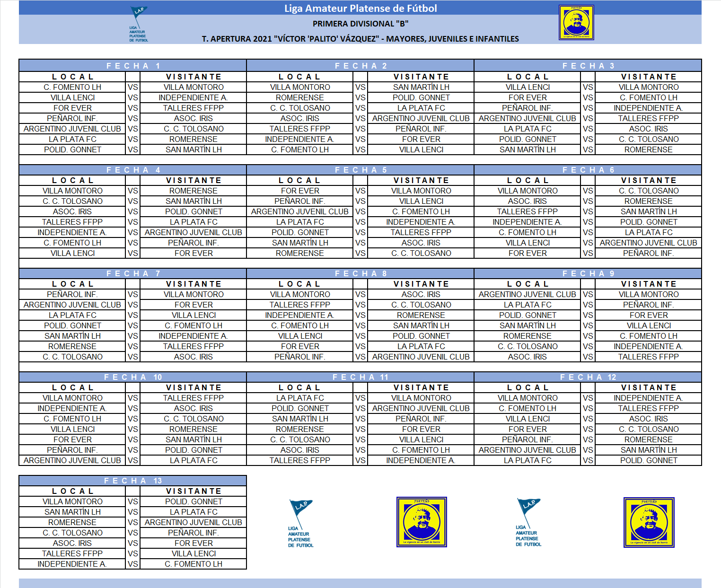Click the 'FECHA 2' section header
The image size is (721, 588).
(x=360, y=66)
